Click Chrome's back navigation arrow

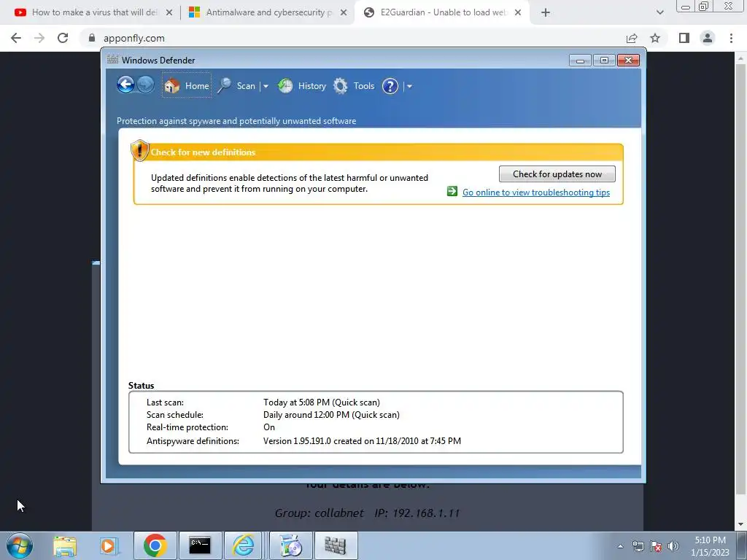[x=16, y=38]
